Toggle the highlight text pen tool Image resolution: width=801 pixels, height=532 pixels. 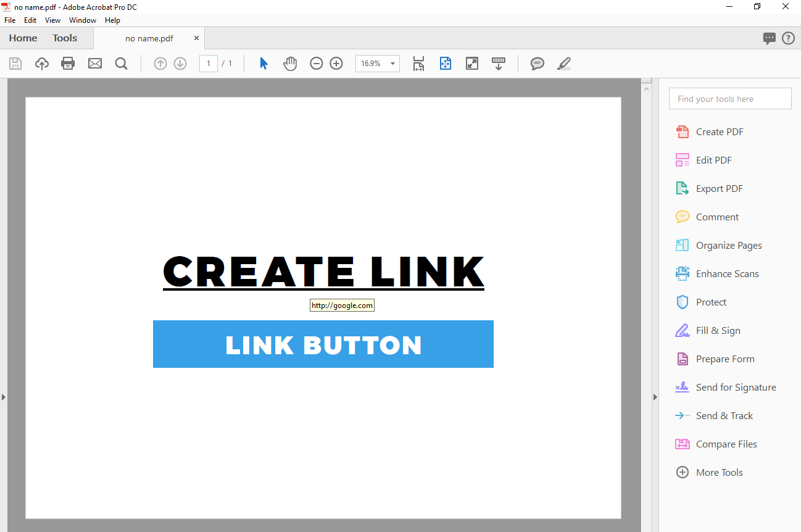(x=564, y=64)
